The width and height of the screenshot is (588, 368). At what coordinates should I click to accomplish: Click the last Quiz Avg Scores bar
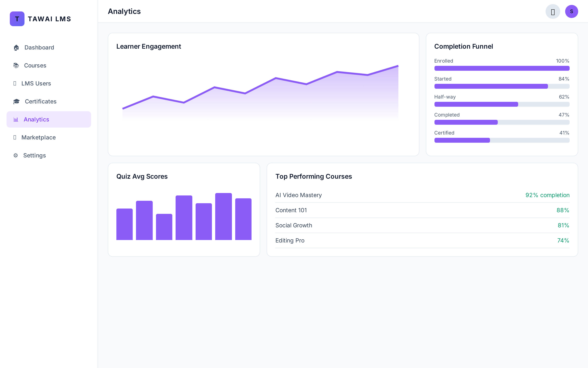(x=243, y=219)
